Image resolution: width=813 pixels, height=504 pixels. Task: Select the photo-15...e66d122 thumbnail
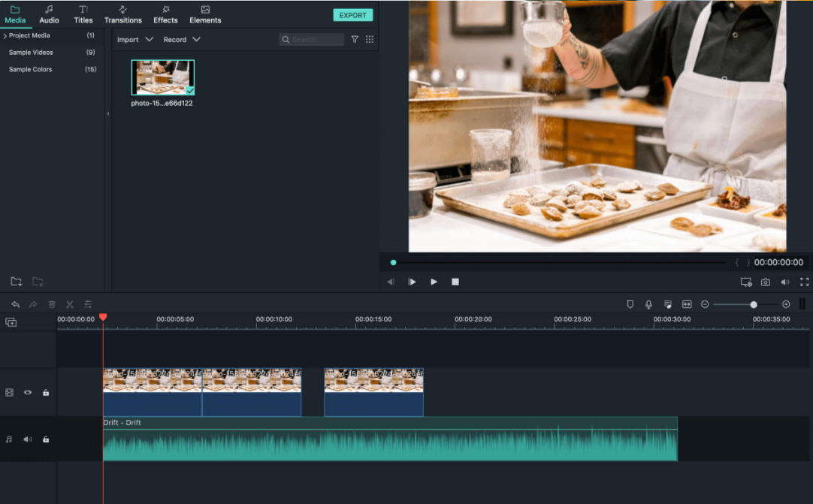coord(162,77)
